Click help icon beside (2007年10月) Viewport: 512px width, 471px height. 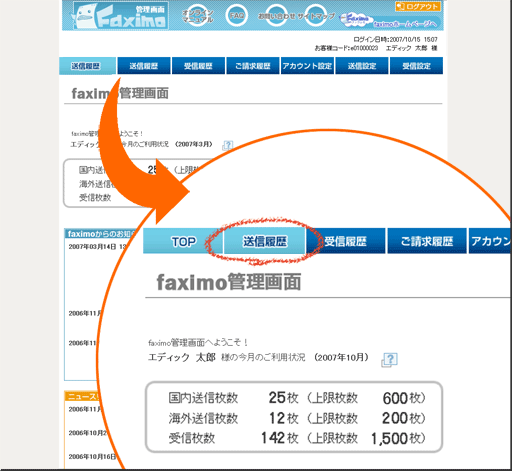click(390, 360)
